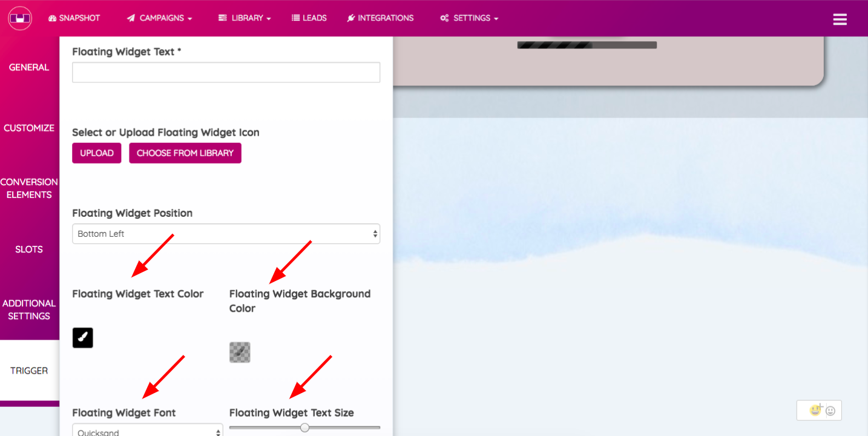This screenshot has height=436, width=868.
Task: Click the Floating Widget Text Size label
Action: [x=292, y=413]
